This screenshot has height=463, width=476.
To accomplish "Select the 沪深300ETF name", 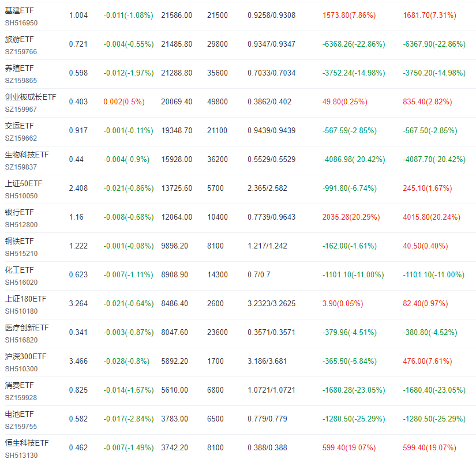I will point(25,356).
